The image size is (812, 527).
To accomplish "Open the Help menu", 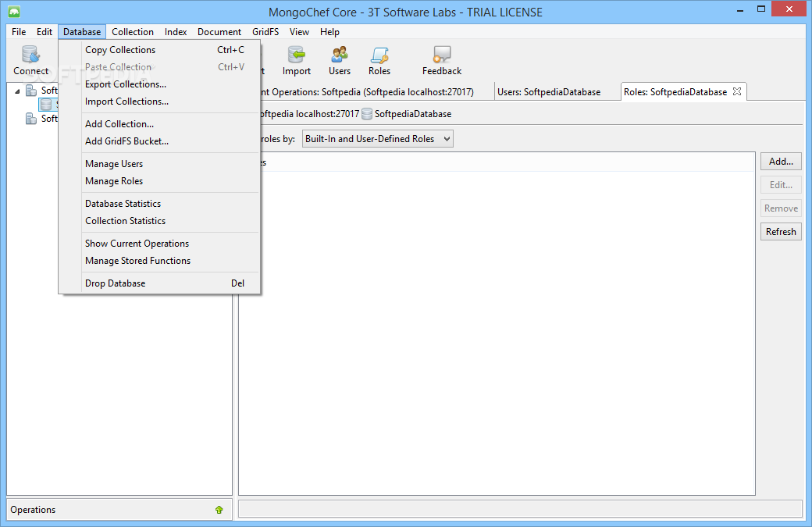I will click(329, 31).
